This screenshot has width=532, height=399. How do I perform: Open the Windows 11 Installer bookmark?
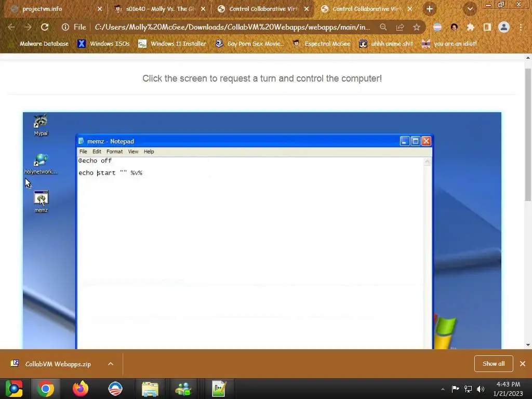172,44
